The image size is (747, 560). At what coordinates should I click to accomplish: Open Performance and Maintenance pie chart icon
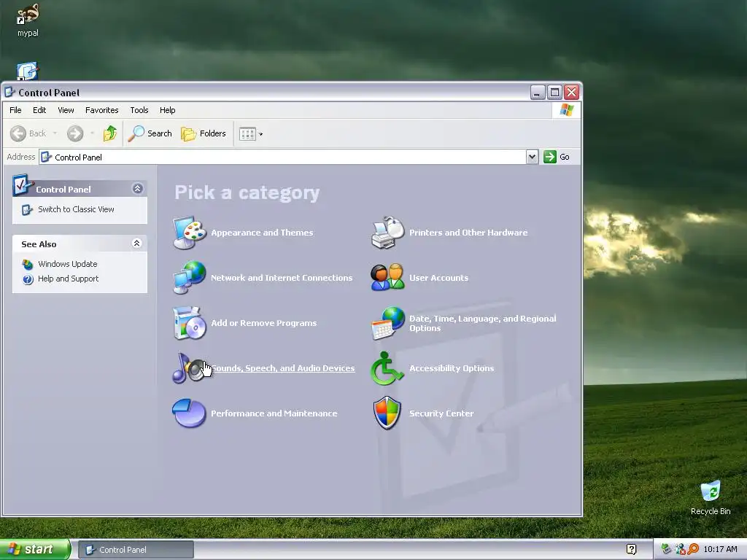click(x=189, y=413)
